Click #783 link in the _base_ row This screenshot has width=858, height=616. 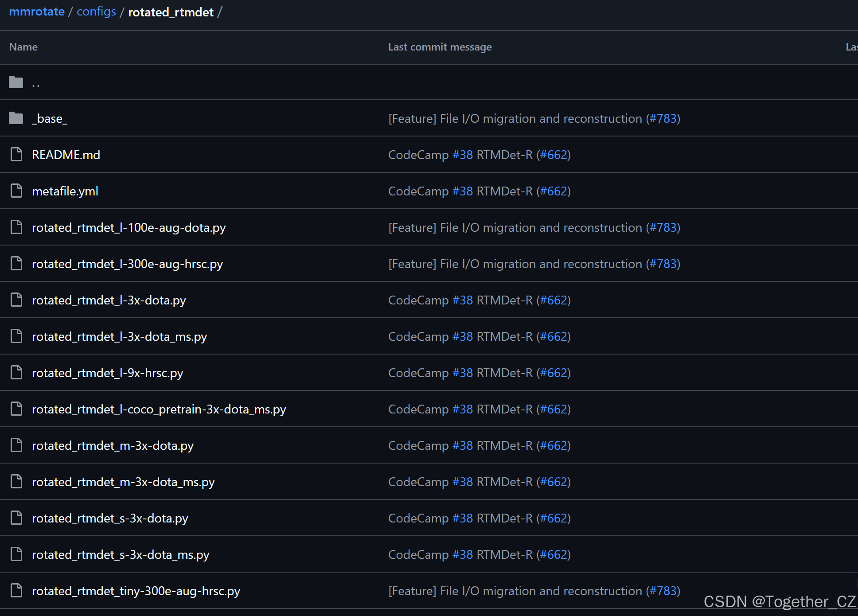pyautogui.click(x=663, y=119)
